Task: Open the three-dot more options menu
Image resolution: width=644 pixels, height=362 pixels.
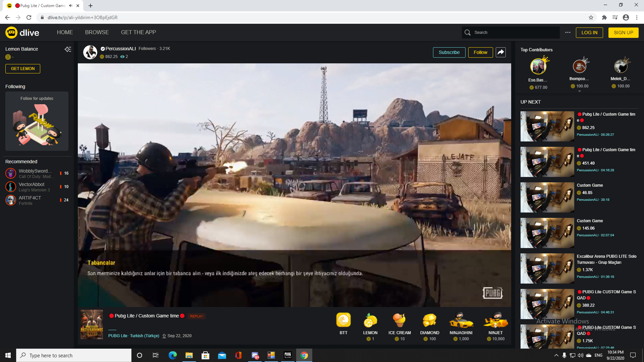Action: click(568, 33)
